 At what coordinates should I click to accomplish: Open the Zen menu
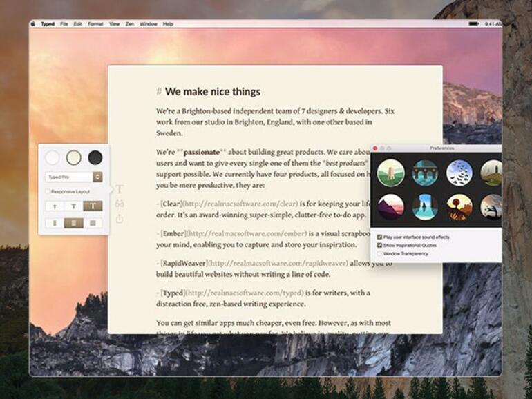tap(130, 24)
